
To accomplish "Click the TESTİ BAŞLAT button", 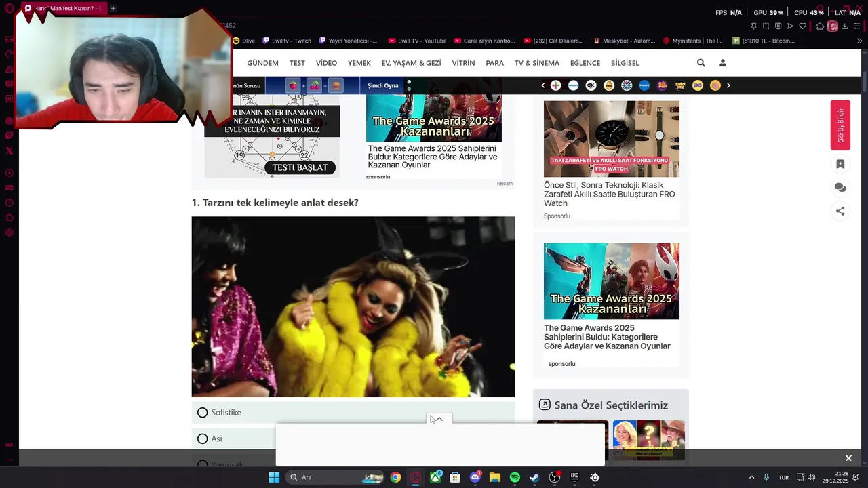I will (x=300, y=167).
